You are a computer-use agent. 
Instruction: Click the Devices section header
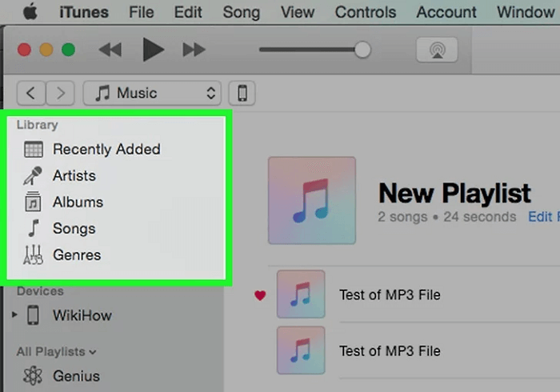[x=40, y=291]
